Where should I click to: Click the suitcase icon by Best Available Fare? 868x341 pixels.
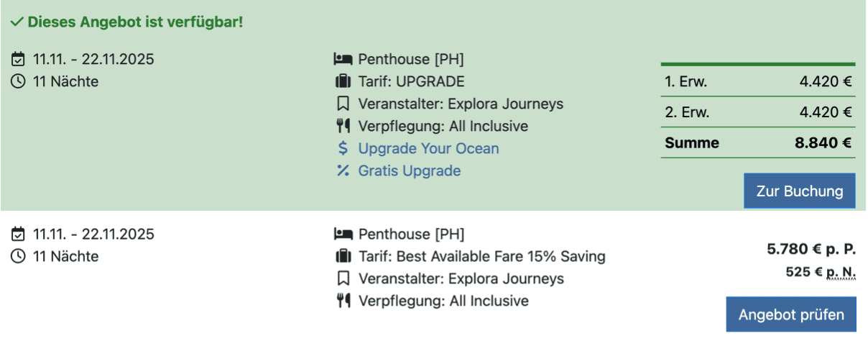343,256
